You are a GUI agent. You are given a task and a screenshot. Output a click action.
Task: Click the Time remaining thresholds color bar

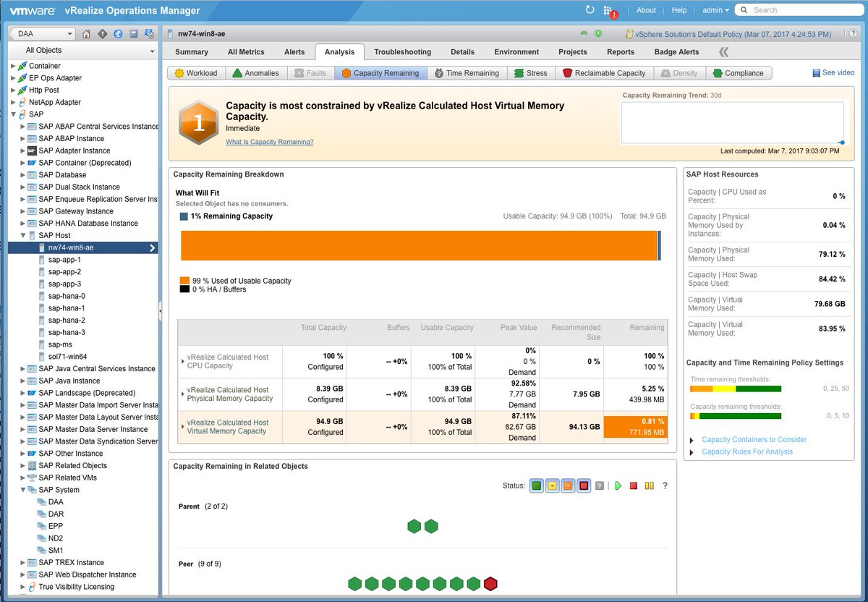(x=736, y=389)
